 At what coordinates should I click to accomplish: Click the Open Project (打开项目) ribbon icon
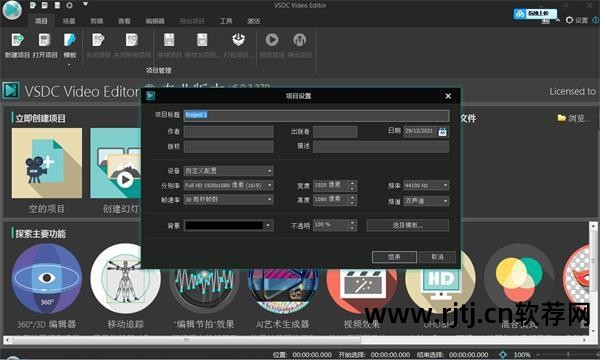[44, 40]
